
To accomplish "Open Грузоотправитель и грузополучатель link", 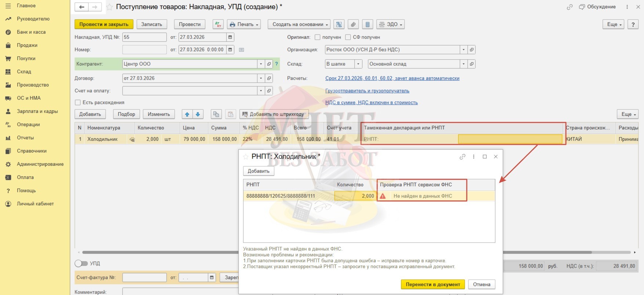I will [x=367, y=91].
